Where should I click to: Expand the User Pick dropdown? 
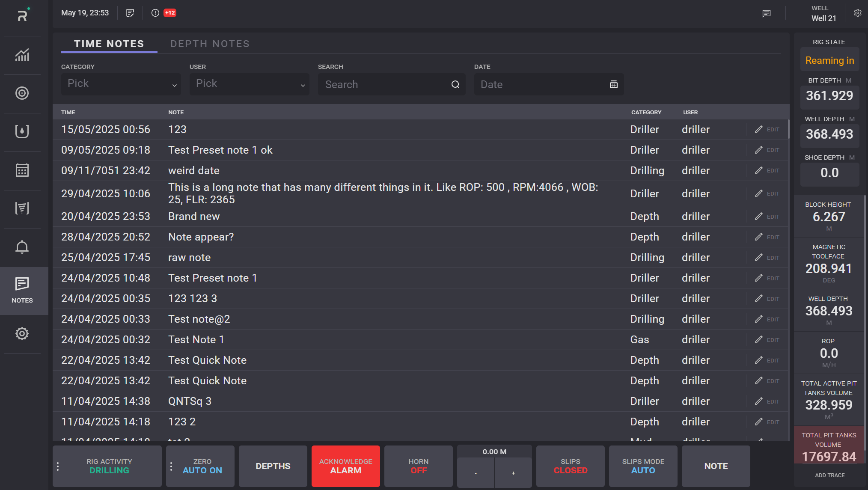[250, 84]
